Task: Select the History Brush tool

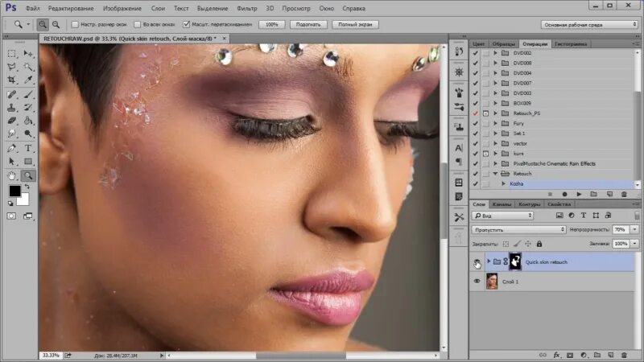Action: coord(28,108)
